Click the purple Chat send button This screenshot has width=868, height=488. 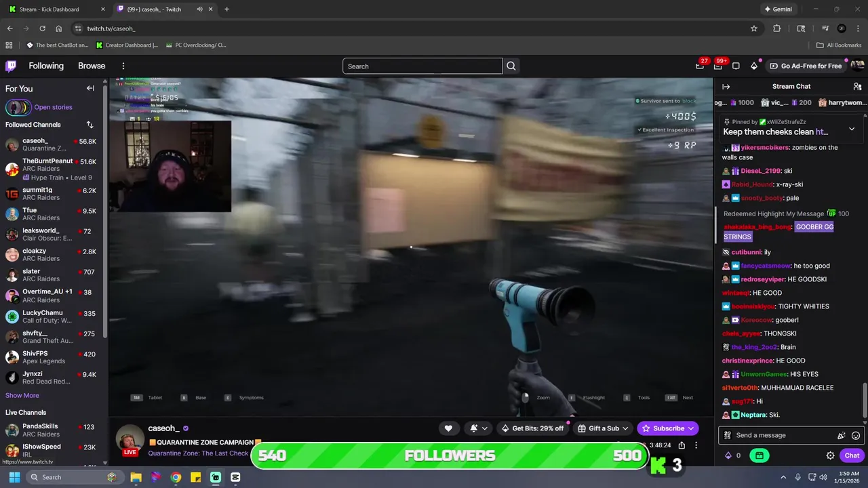click(x=852, y=455)
